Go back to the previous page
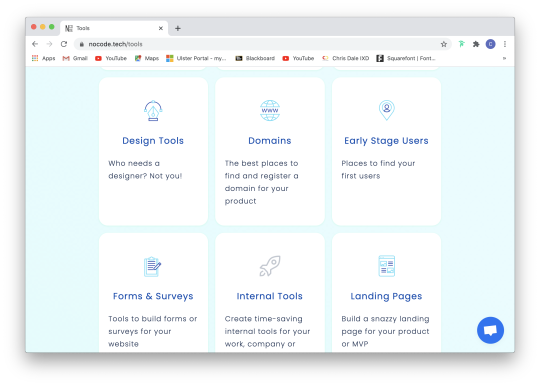The image size is (540, 386). (35, 44)
